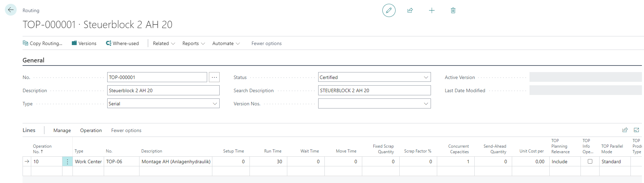Click the plus icon to create new

(432, 10)
